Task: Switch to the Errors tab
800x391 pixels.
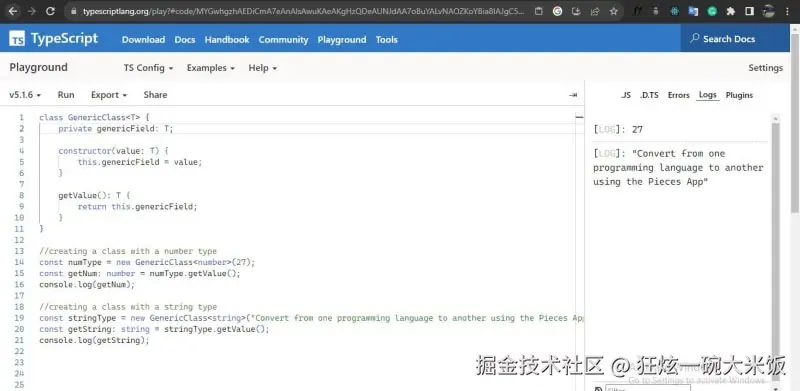Action: (x=679, y=95)
